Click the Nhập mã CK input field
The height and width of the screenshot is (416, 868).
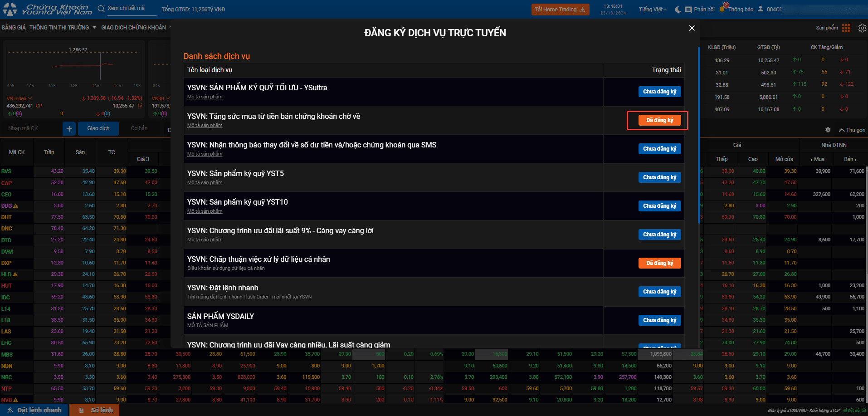click(x=32, y=128)
